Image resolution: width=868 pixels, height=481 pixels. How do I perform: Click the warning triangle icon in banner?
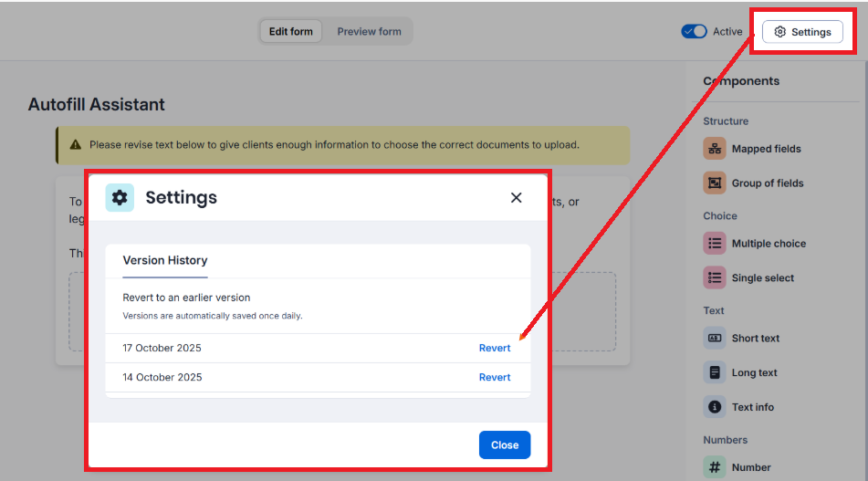coord(75,145)
